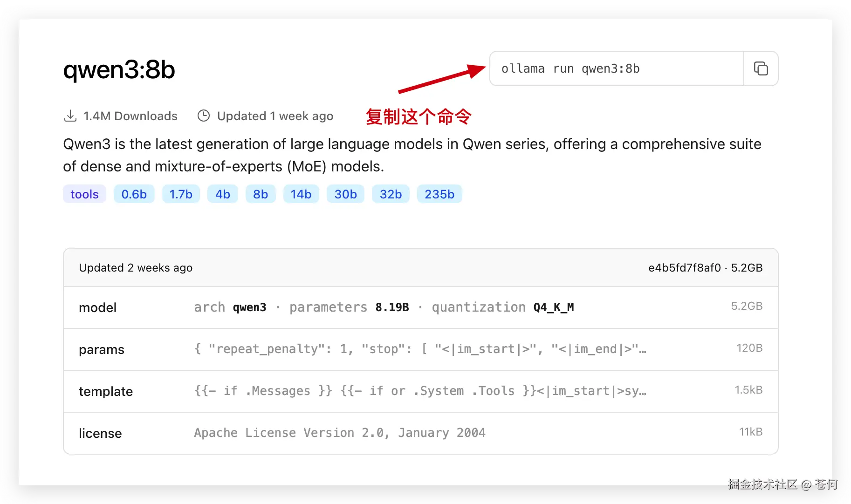The width and height of the screenshot is (851, 504).
Task: Select the 1.7b model size tag
Action: pos(181,194)
